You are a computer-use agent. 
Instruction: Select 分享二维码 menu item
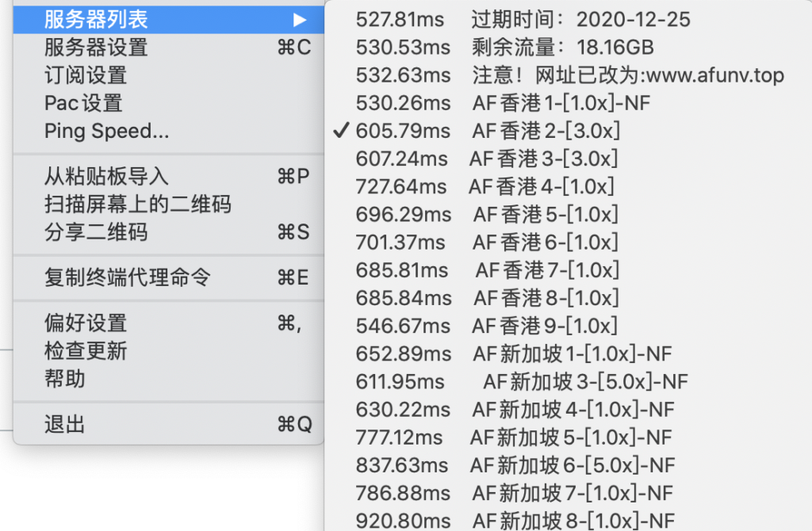click(169, 232)
